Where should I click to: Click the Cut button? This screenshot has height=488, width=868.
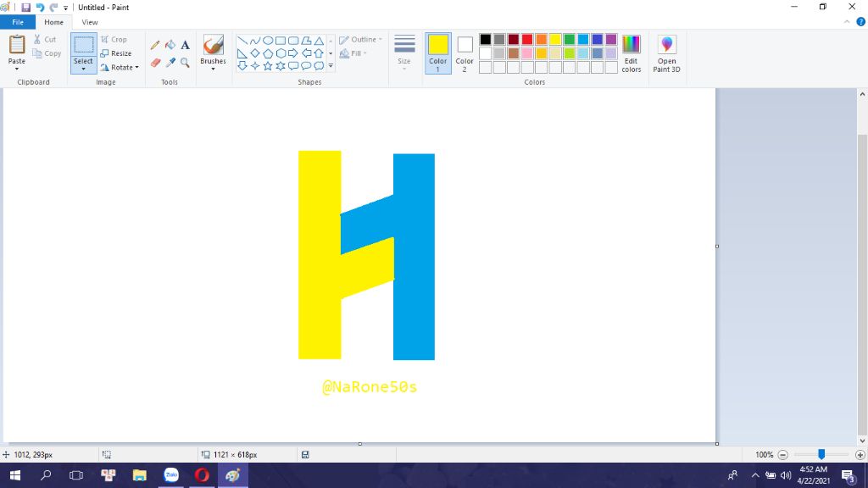[x=45, y=40]
